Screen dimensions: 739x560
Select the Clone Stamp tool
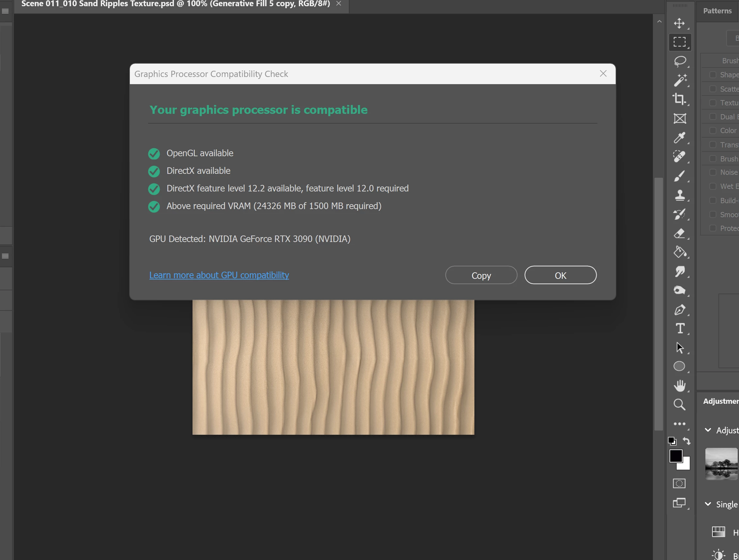pyautogui.click(x=680, y=195)
